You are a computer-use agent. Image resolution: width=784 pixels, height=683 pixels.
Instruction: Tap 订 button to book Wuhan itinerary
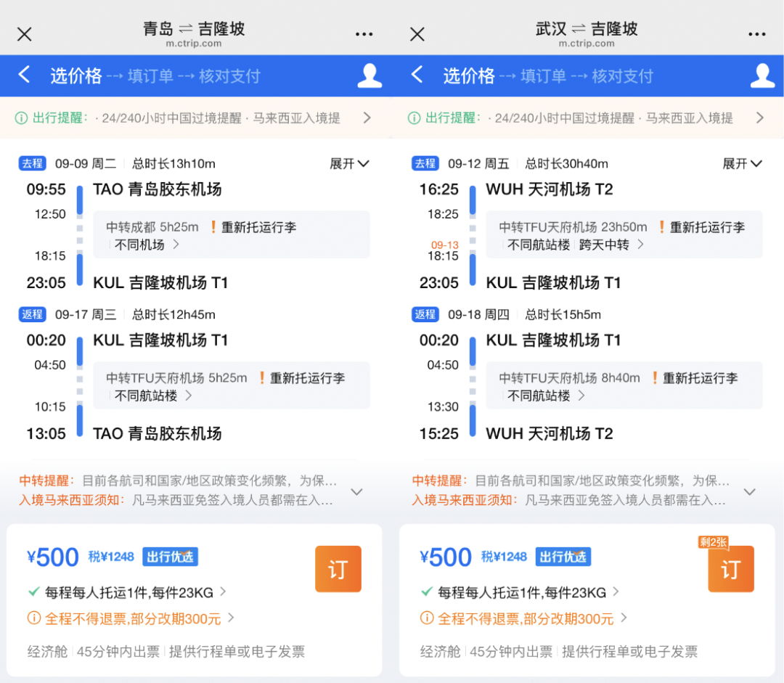pyautogui.click(x=730, y=569)
